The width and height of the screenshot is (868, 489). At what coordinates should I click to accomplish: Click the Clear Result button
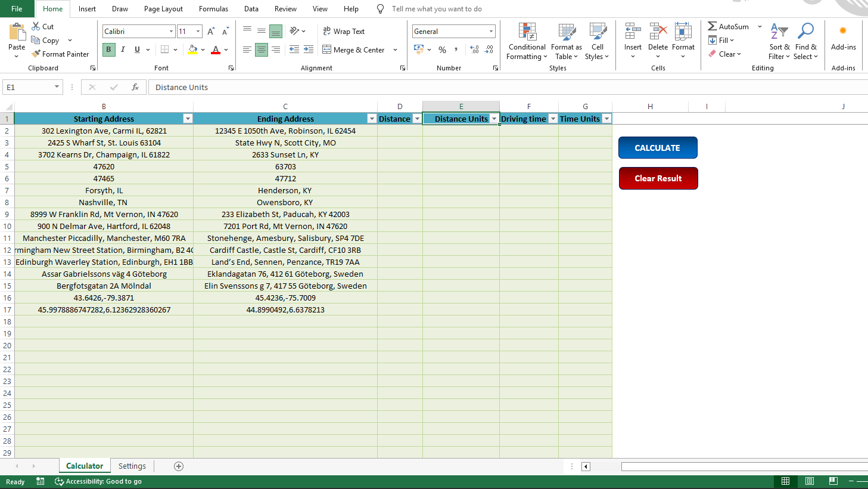(658, 178)
